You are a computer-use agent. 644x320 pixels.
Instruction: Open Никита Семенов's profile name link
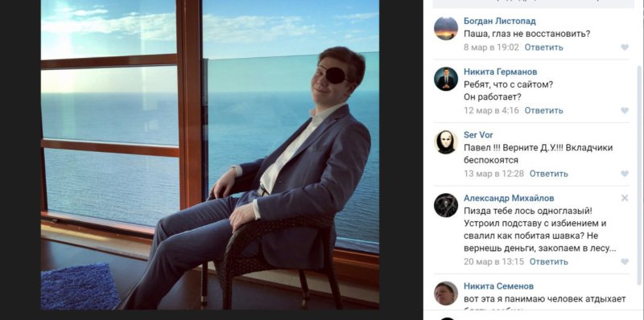(x=498, y=286)
